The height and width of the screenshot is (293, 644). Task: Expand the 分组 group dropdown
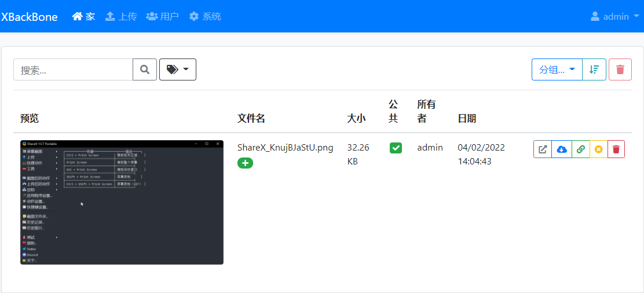click(x=557, y=69)
